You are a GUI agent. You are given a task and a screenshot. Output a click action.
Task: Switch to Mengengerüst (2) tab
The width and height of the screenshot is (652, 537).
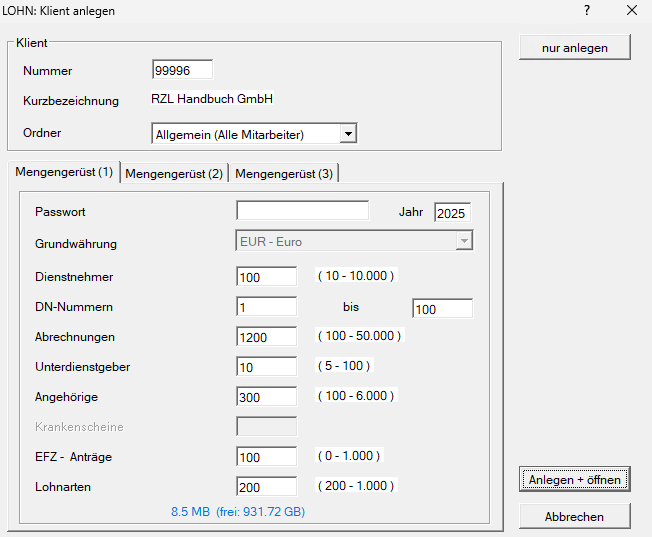click(174, 174)
